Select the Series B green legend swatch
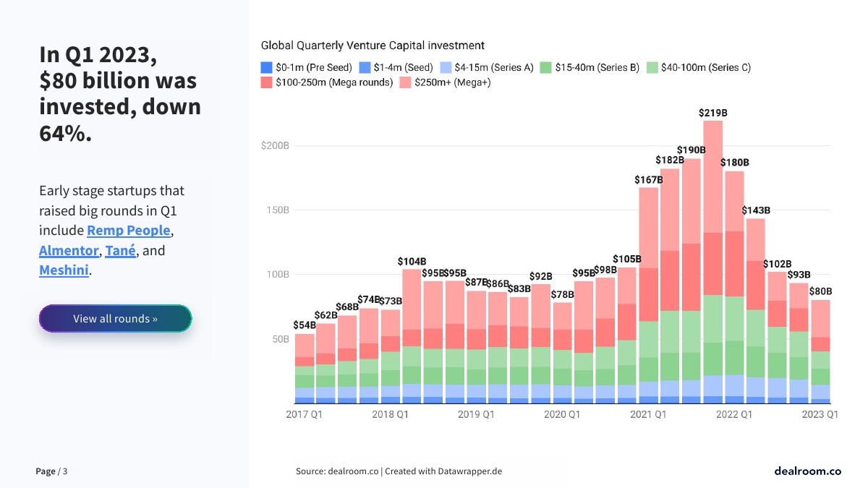The image size is (868, 488). [x=546, y=68]
